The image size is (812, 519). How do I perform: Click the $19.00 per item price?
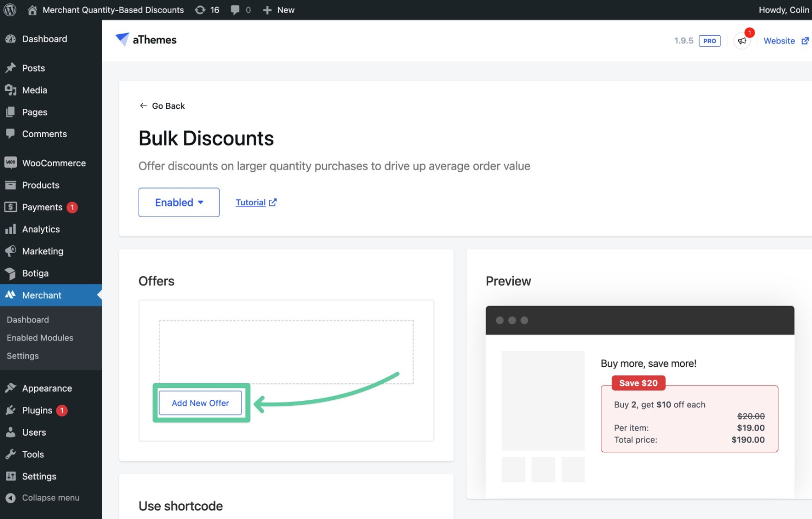tap(751, 428)
